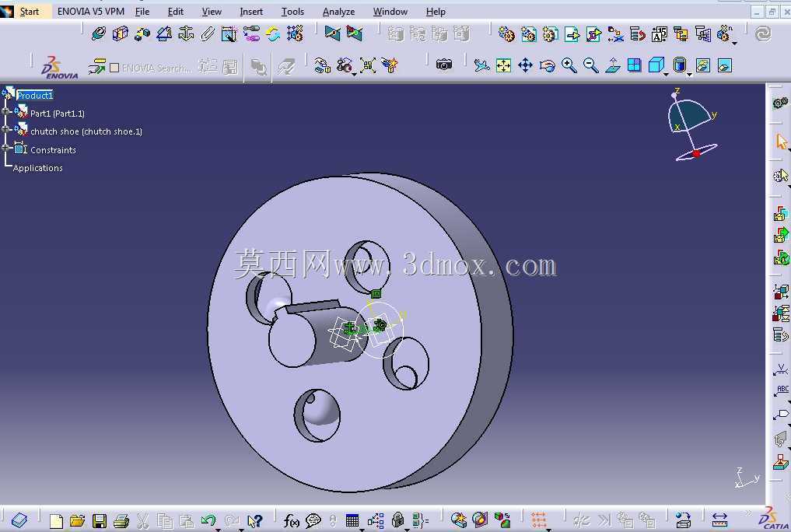Click the Lock padlock icon
The image size is (791, 532).
[397, 520]
